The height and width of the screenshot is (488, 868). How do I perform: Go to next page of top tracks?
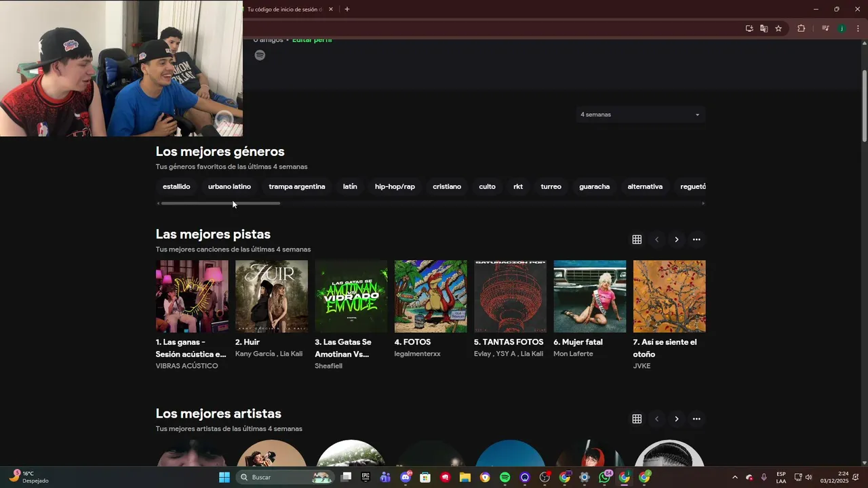click(x=676, y=239)
